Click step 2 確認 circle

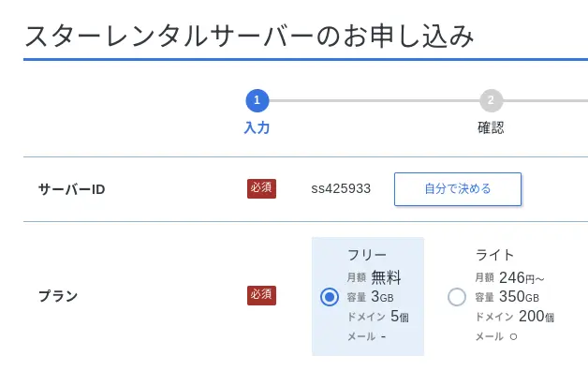491,100
